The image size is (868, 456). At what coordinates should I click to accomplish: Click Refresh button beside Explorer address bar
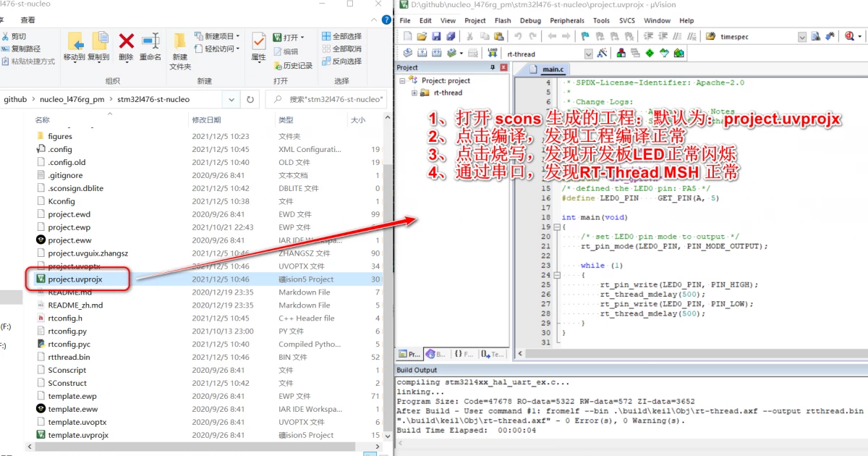coord(250,99)
